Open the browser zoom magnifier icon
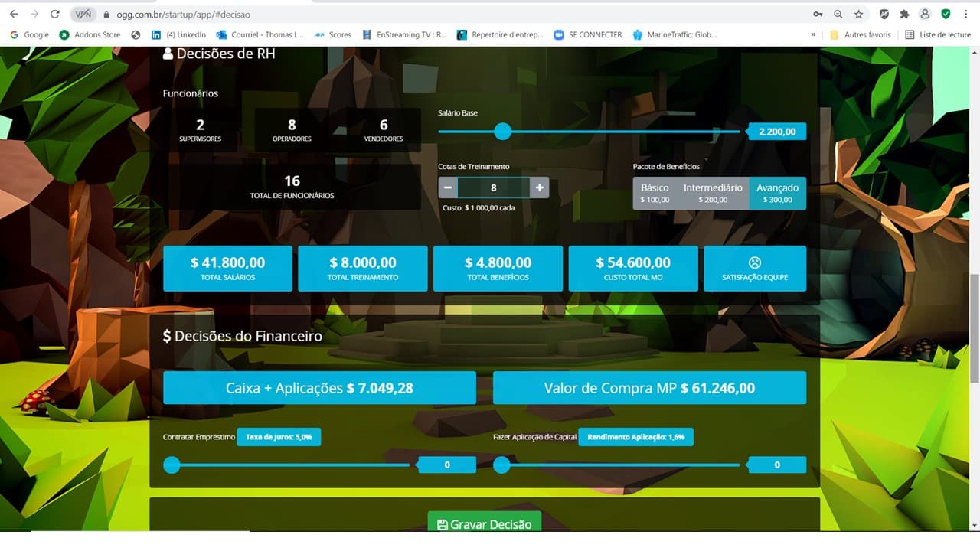 click(x=838, y=14)
